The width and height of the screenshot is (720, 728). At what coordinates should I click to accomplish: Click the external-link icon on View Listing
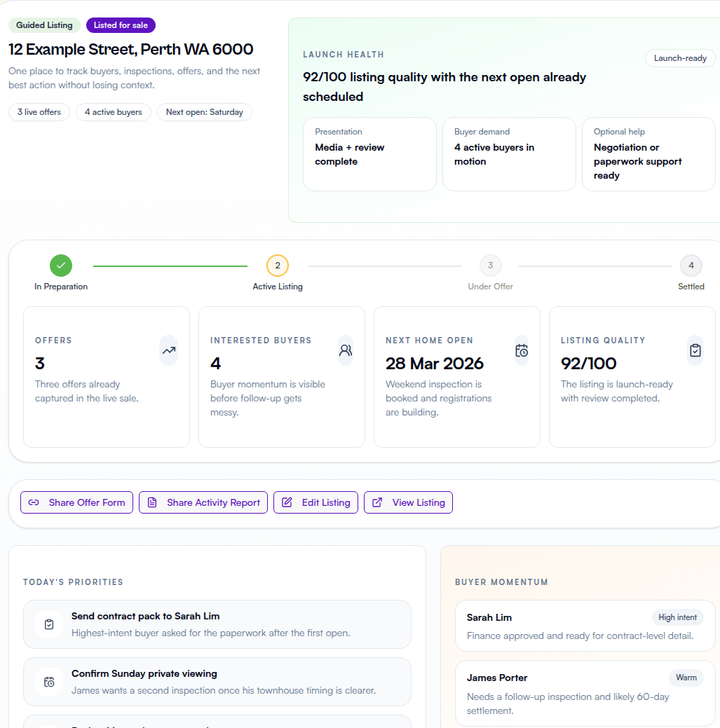[x=377, y=502]
